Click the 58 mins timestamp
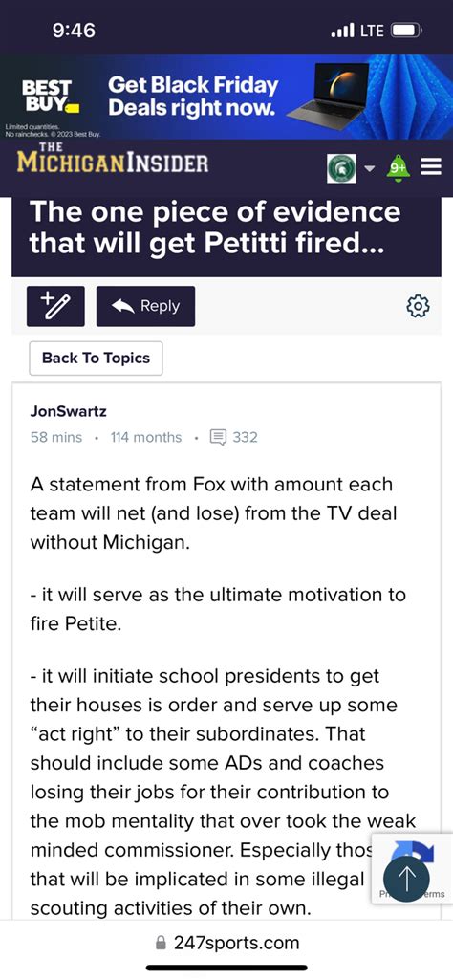This screenshot has height=980, width=453. pos(56,438)
